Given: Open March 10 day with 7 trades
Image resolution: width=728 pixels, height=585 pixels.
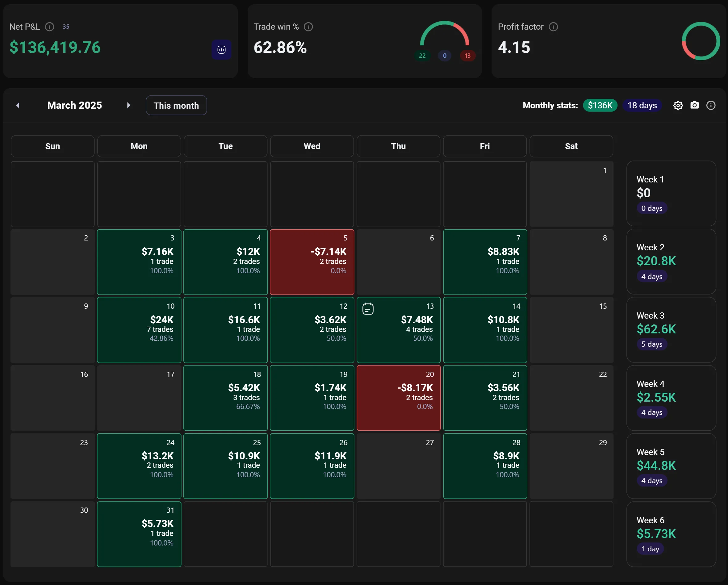Looking at the screenshot, I should (x=139, y=330).
